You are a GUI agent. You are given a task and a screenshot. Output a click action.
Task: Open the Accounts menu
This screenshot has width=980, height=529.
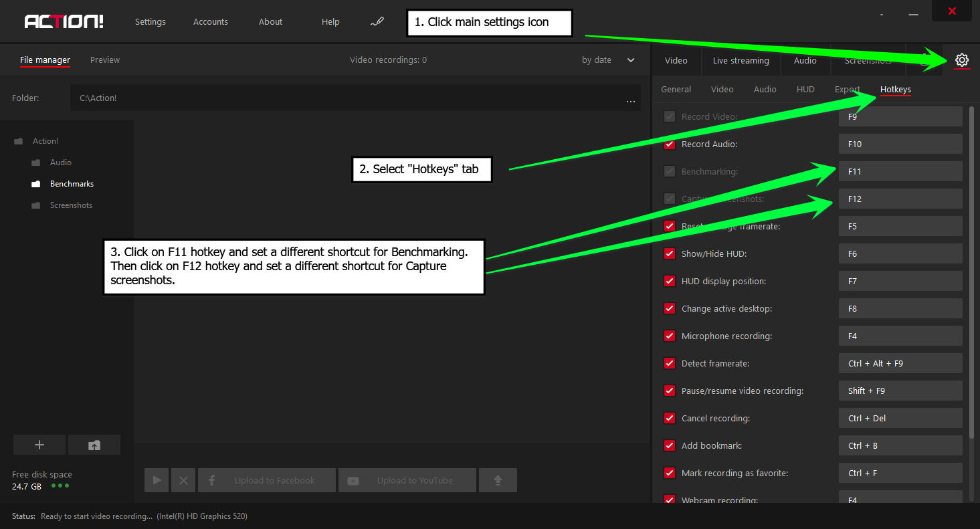[x=211, y=22]
